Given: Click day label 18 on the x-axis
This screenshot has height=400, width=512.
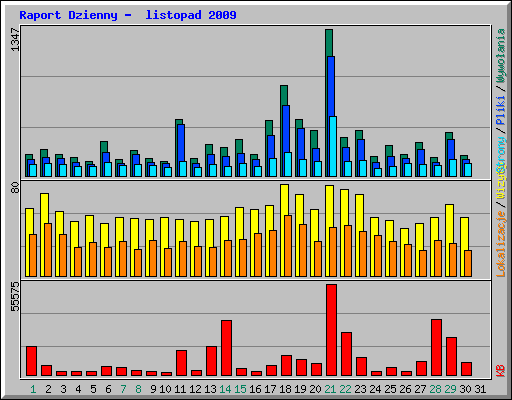Looking at the screenshot, I should [285, 389].
